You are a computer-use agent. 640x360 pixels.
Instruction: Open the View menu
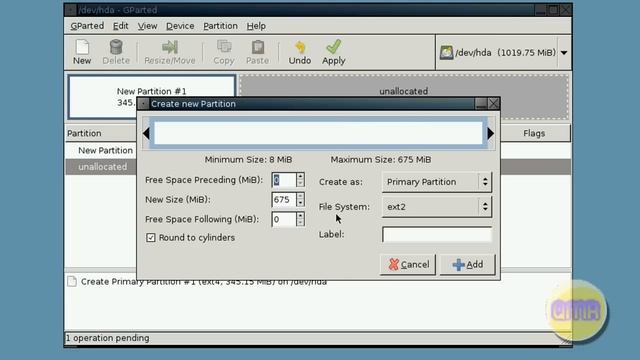[147, 26]
